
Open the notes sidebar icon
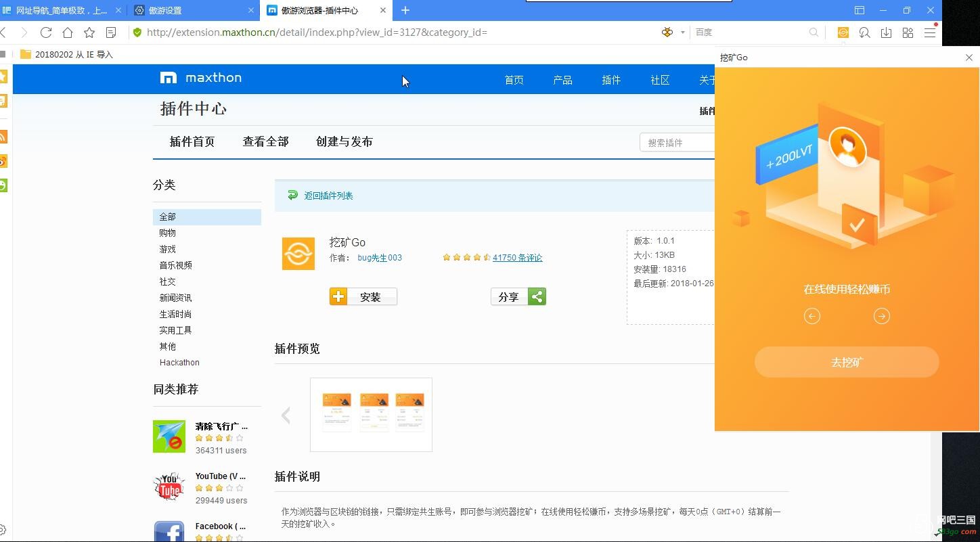point(3,101)
